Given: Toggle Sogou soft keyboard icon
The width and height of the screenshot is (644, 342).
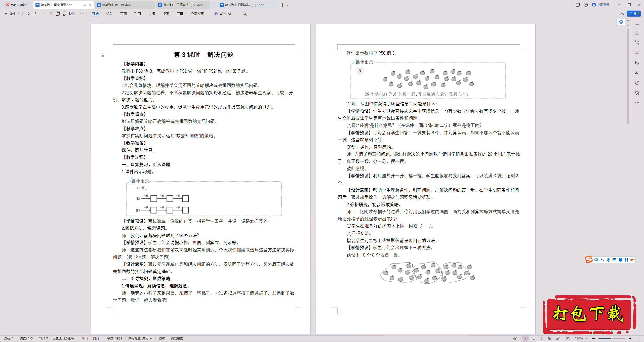Looking at the screenshot, I should pyautogui.click(x=614, y=260).
